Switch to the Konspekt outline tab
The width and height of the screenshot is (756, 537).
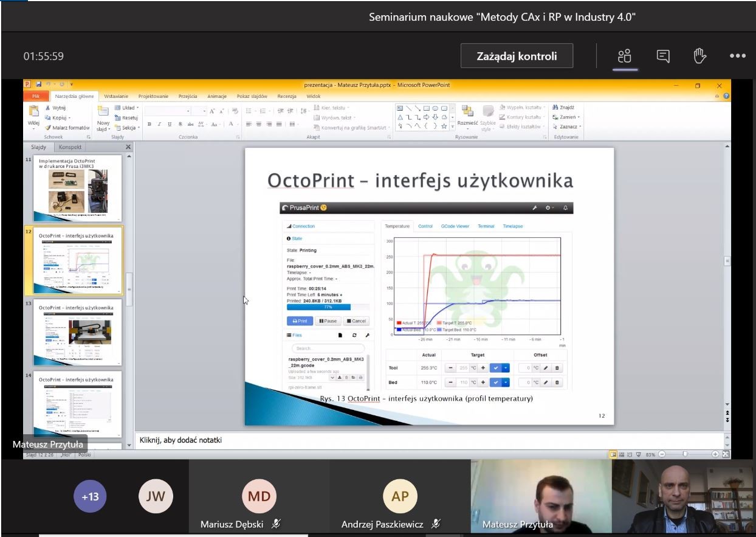tap(71, 147)
